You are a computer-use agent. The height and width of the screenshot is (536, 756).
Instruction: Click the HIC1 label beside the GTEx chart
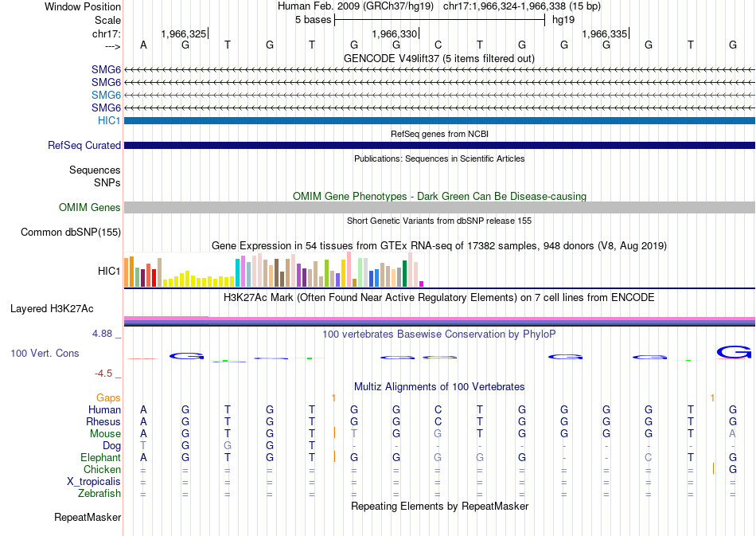(109, 271)
